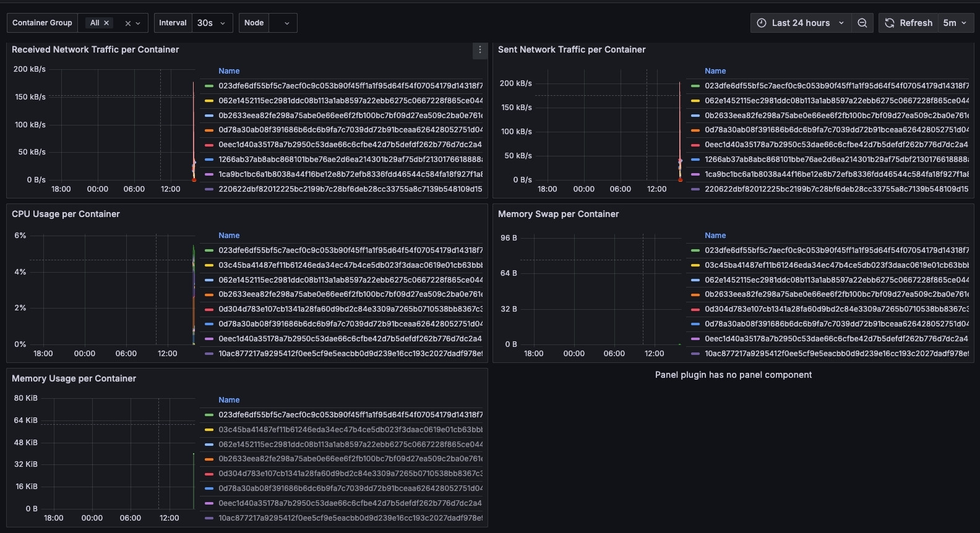Click yellow swatch for 062e1452 series in Received Traffic
Viewport: 980px width, 533px height.
(209, 101)
